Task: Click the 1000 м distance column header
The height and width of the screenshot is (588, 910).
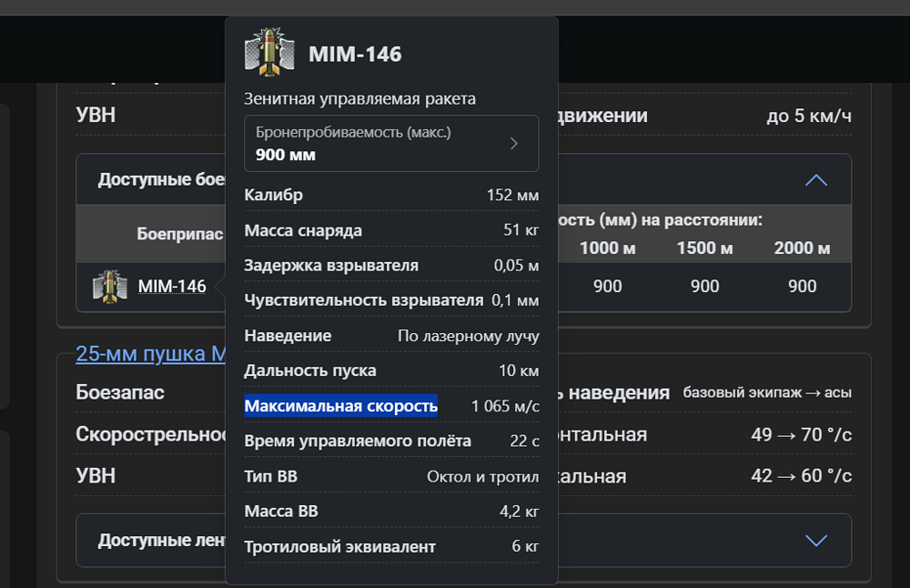Action: click(x=607, y=248)
